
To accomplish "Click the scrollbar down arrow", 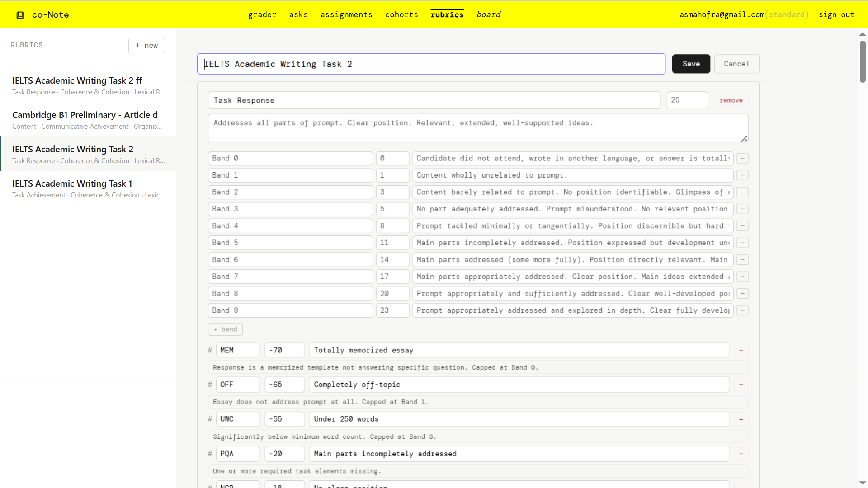I will point(863,483).
